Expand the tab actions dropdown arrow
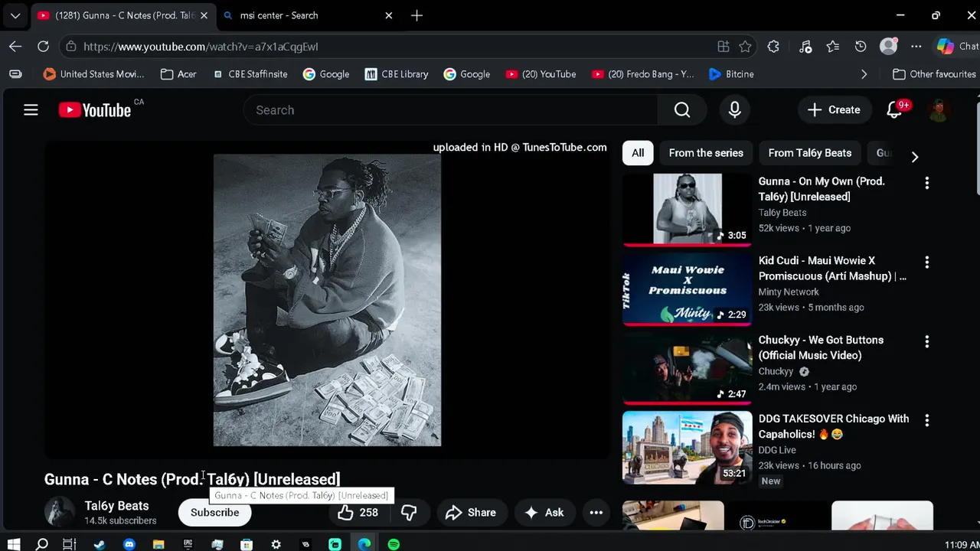Viewport: 980px width, 551px height. [x=15, y=15]
